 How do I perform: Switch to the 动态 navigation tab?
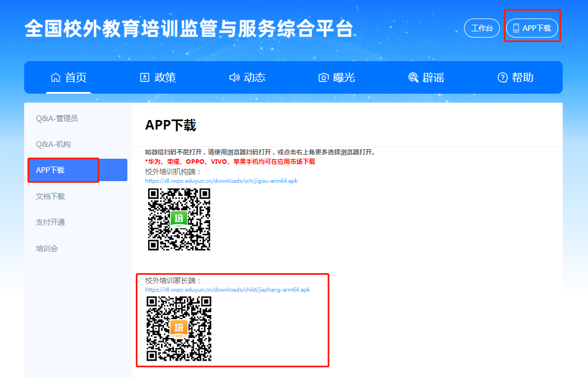247,77
